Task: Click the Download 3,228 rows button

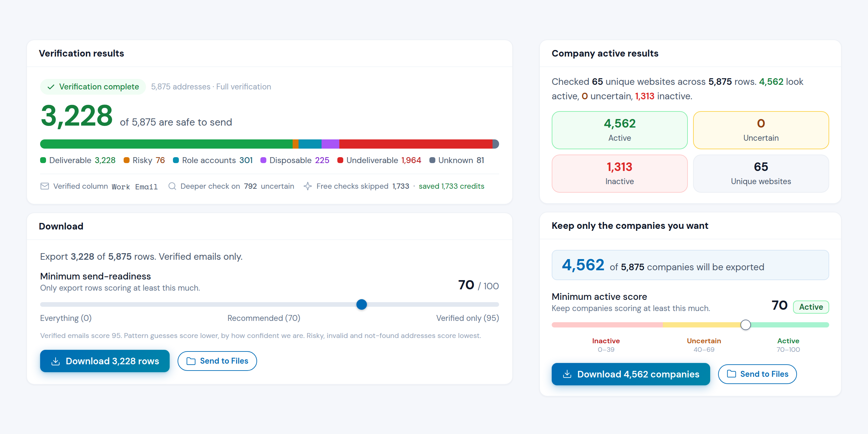Action: click(x=105, y=361)
